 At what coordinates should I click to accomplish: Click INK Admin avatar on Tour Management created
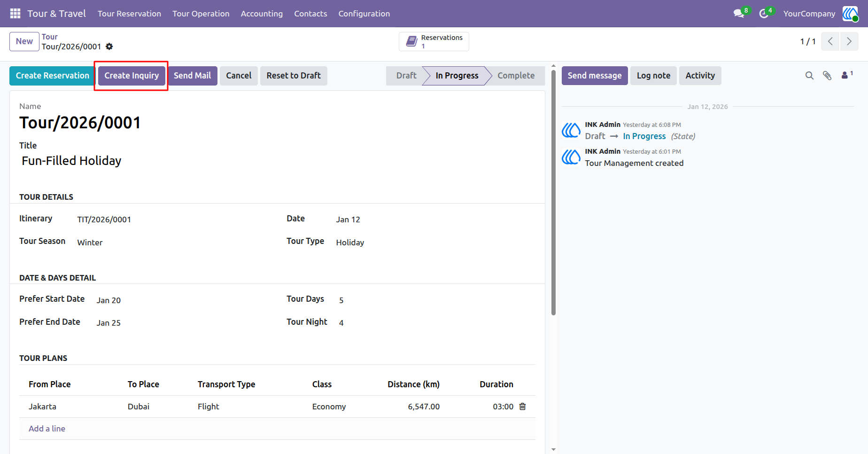coord(571,157)
